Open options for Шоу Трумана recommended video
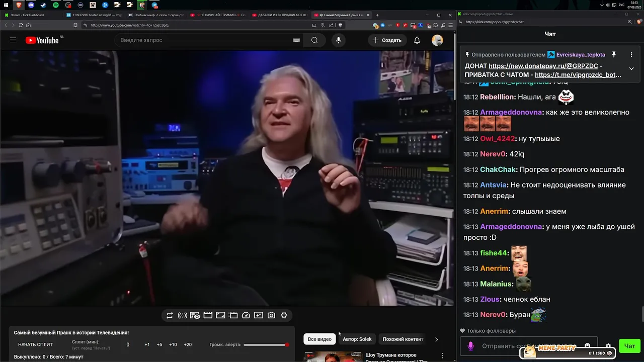 [442, 356]
